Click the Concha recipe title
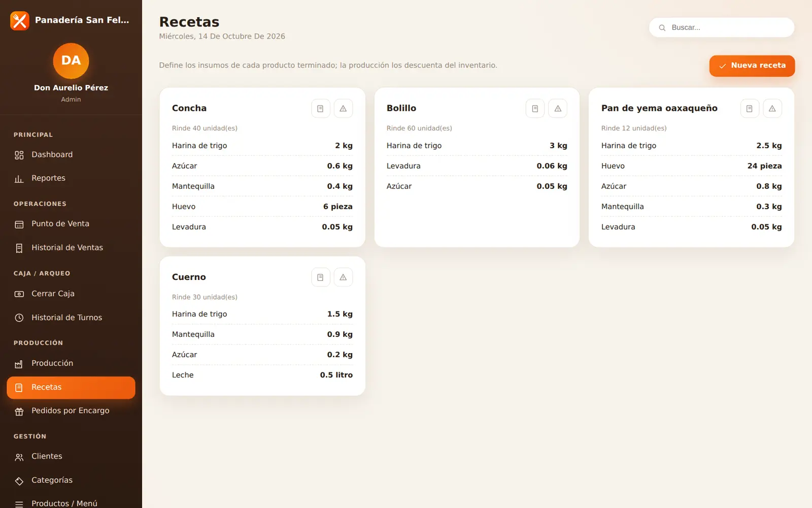Image resolution: width=812 pixels, height=508 pixels. (x=189, y=108)
